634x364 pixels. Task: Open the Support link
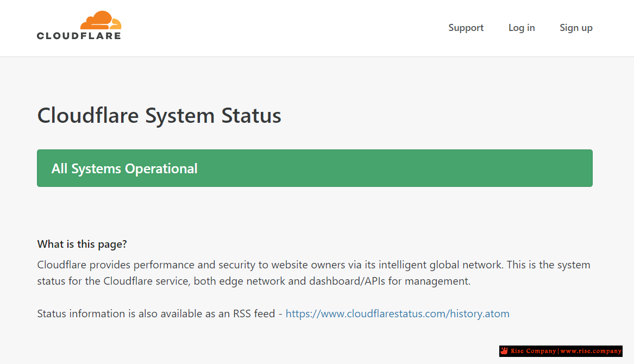point(466,28)
